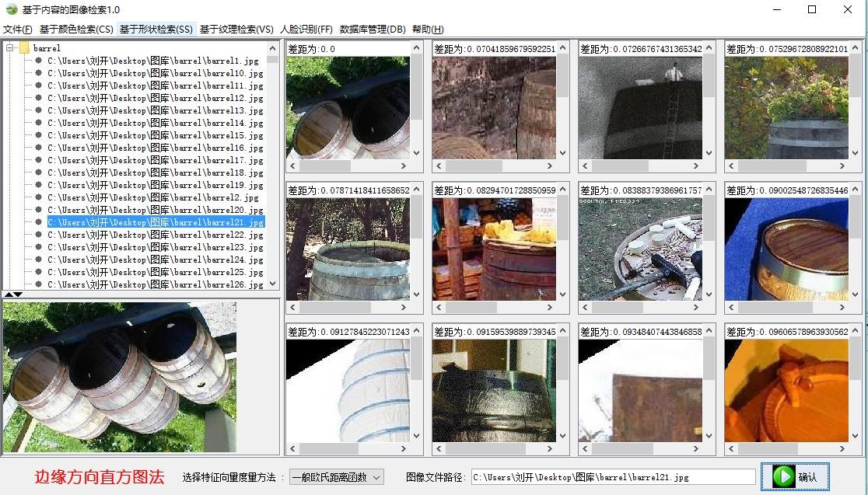Viewport: 868px width, 495px height.
Task: Click down arrow in 差距为:0.0752967 result scrollbar
Action: pyautogui.click(x=855, y=153)
